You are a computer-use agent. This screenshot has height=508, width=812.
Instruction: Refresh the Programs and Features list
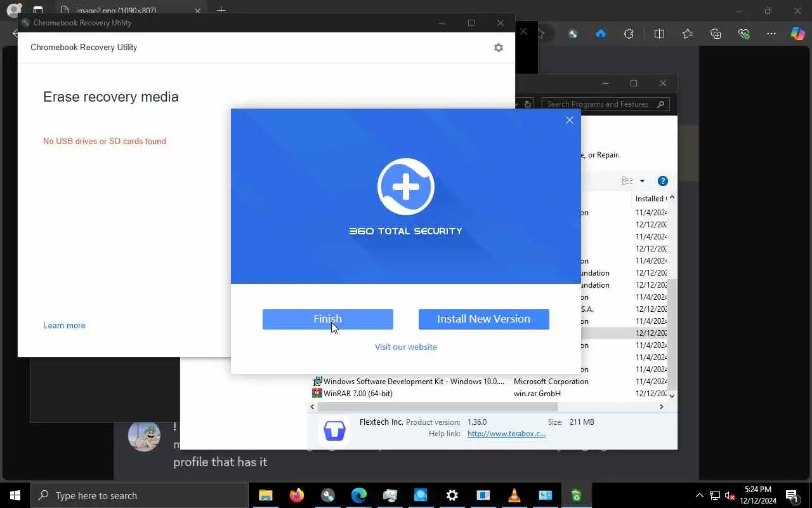tap(528, 104)
